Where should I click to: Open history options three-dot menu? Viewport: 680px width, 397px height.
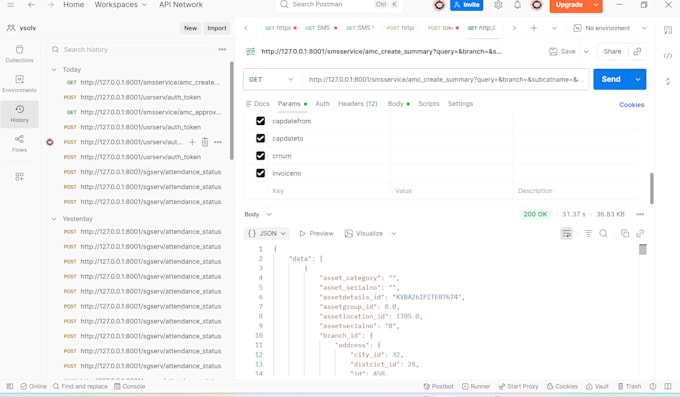point(222,49)
